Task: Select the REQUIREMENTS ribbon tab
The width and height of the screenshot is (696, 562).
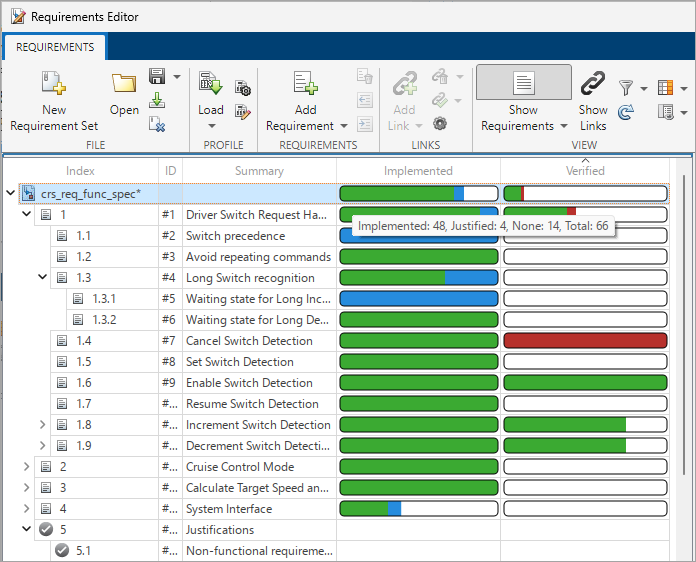Action: coord(55,47)
